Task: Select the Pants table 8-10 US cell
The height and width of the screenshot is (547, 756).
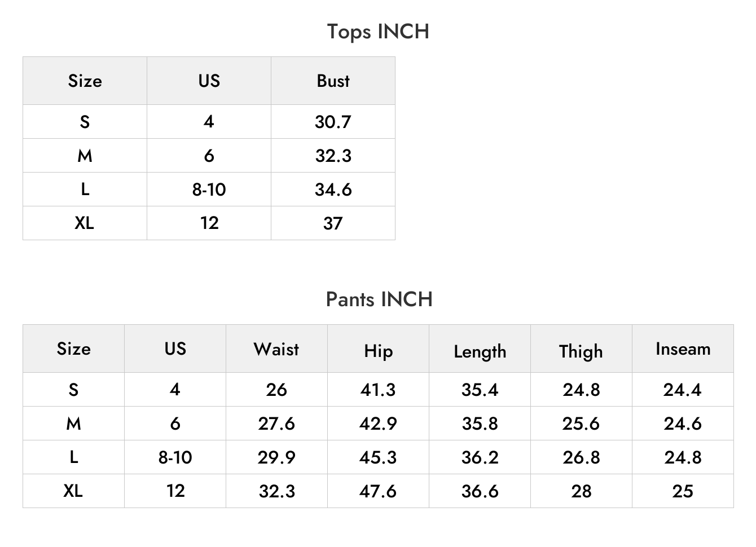Action: (175, 457)
